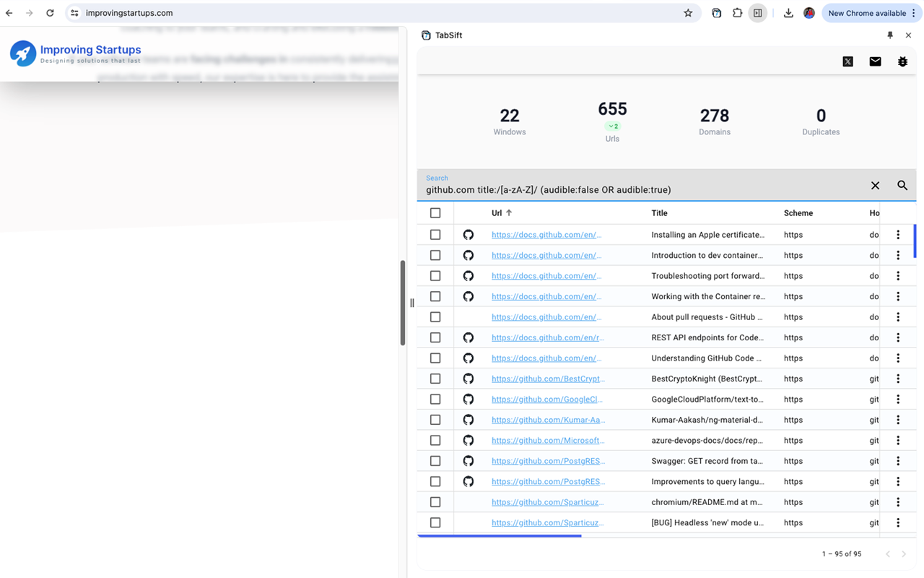Open row menu for [BUG] Headless 'new' mode row
This screenshot has height=578, width=924.
[898, 522]
